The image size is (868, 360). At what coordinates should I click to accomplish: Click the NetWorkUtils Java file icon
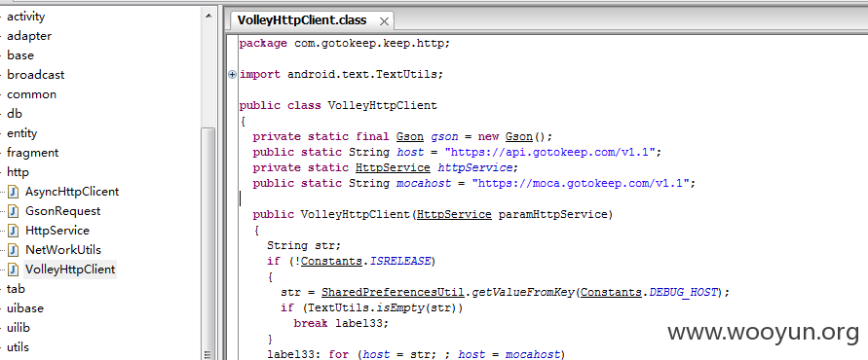[x=14, y=250]
